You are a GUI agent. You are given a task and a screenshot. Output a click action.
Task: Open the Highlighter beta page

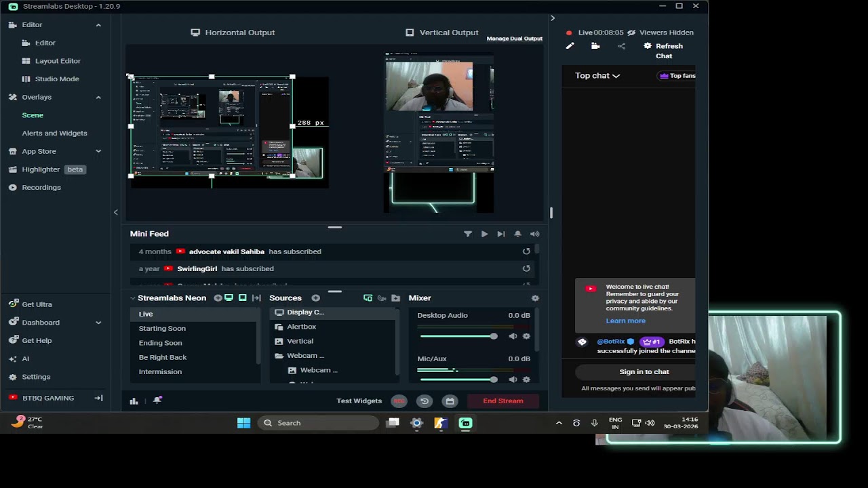pos(41,169)
